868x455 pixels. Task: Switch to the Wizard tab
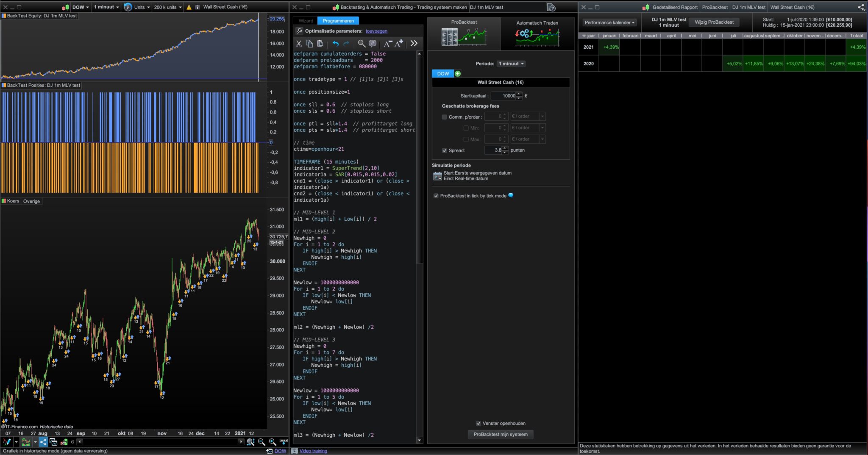pyautogui.click(x=306, y=21)
